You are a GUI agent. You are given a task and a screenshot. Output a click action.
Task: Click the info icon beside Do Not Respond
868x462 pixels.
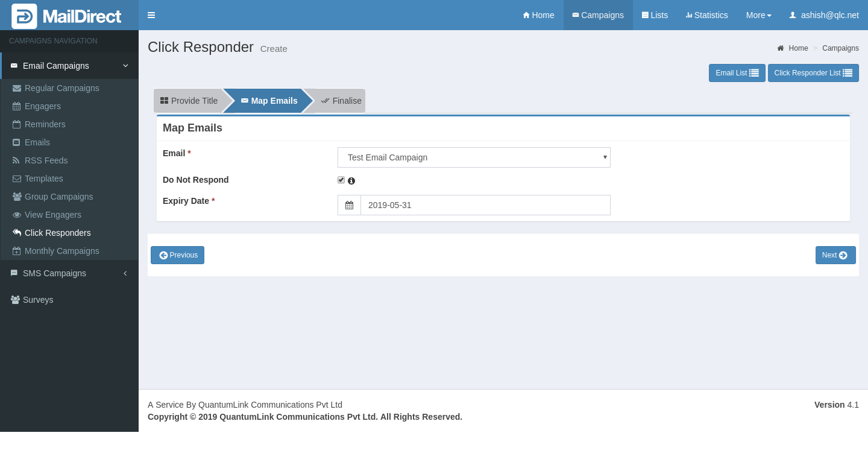click(x=351, y=181)
